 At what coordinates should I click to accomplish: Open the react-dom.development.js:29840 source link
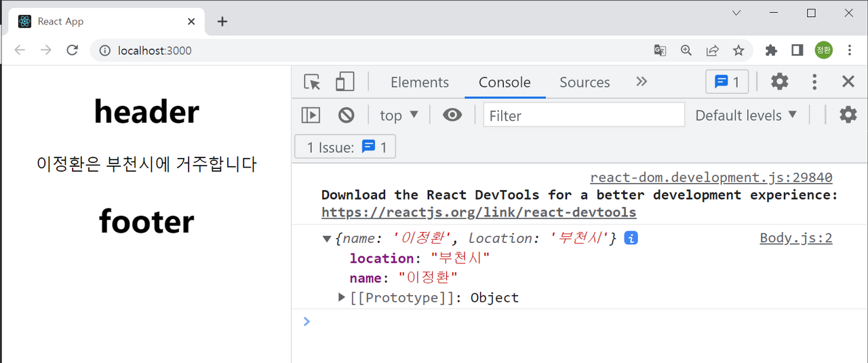711,178
